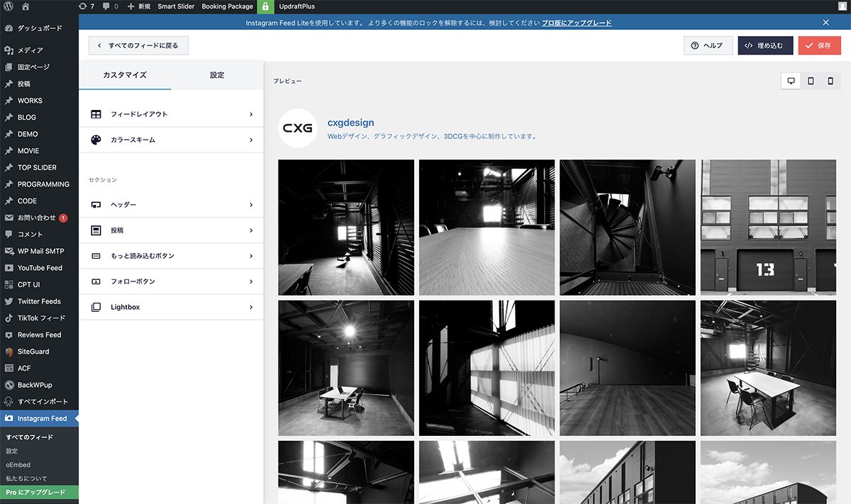Expand カラースキーム settings
This screenshot has width=851, height=504.
click(171, 140)
